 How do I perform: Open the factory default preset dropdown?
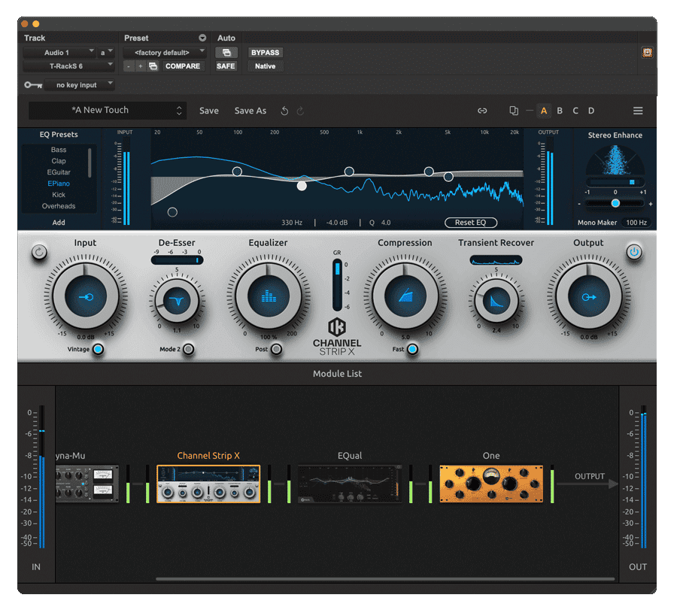click(165, 53)
